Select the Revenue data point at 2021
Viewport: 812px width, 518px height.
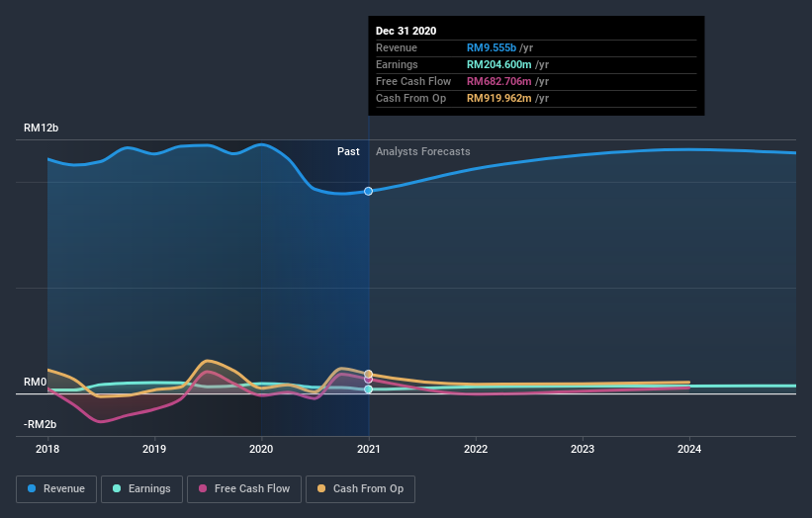coord(368,191)
